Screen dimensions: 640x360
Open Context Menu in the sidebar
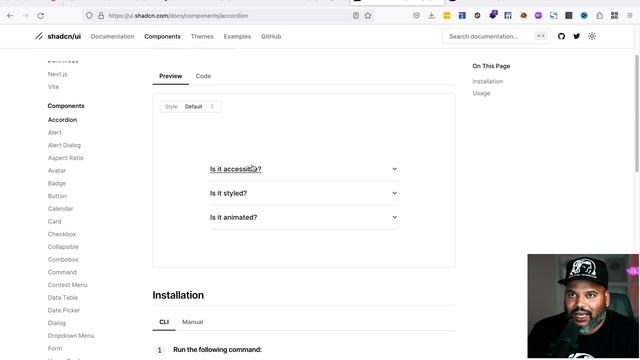coord(67,284)
